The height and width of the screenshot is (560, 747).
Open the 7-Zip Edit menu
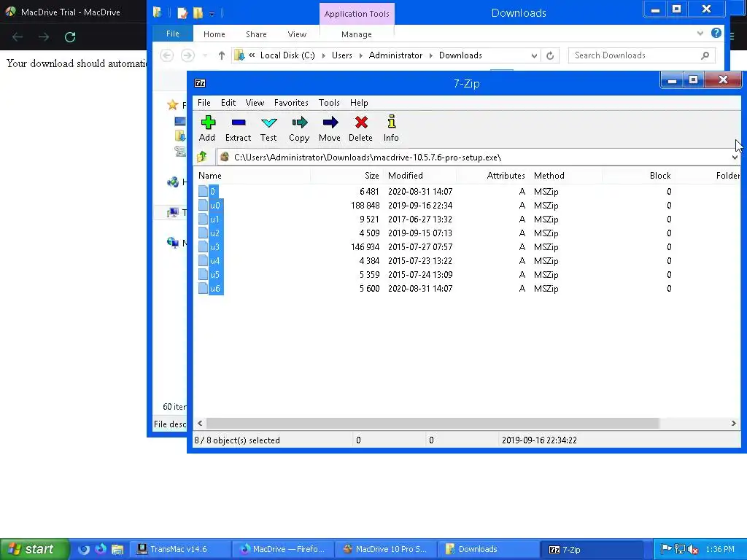tap(228, 103)
